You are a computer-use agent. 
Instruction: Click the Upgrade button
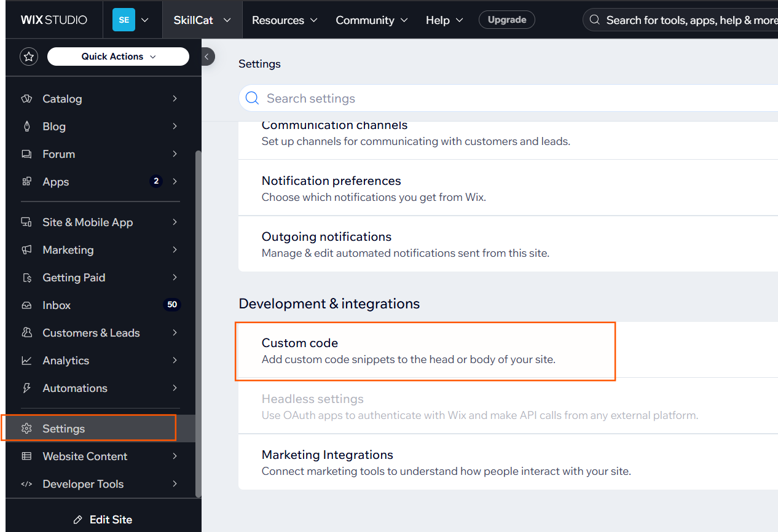(506, 19)
